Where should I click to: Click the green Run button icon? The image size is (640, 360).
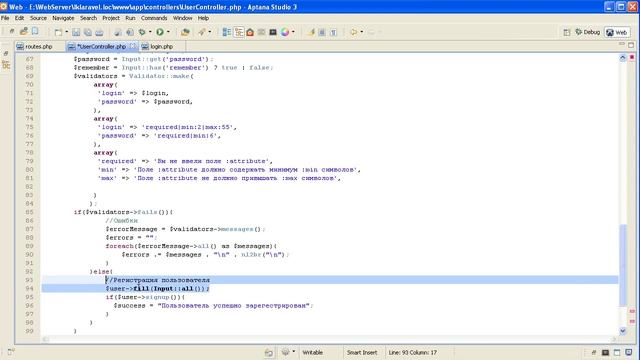pyautogui.click(x=160, y=32)
